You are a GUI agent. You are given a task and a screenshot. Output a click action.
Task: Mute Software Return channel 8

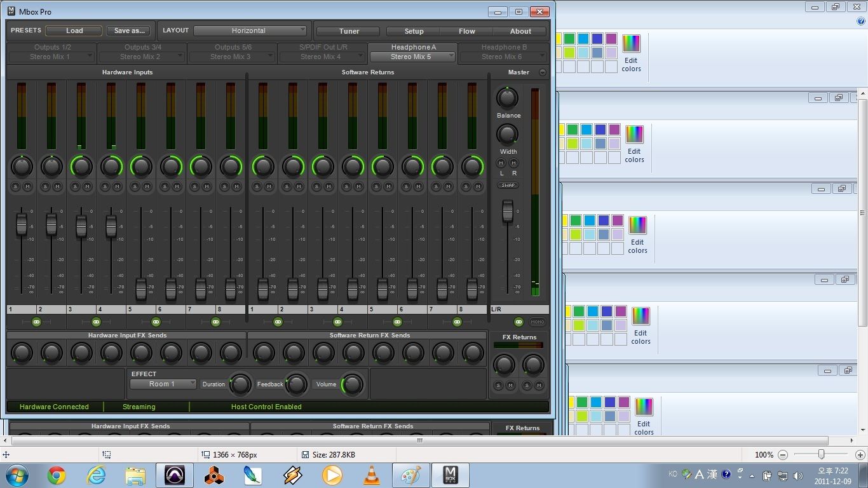[478, 186]
